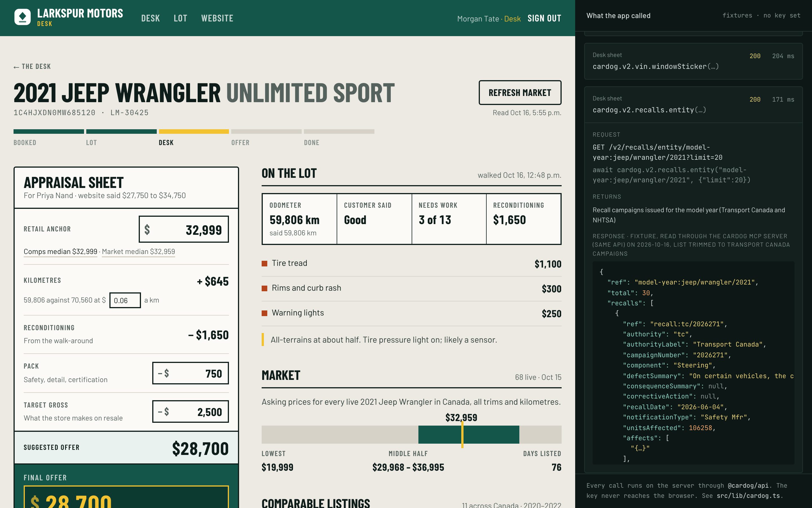Click the Warning lights $250 amount
This screenshot has width=812, height=508.
(551, 314)
